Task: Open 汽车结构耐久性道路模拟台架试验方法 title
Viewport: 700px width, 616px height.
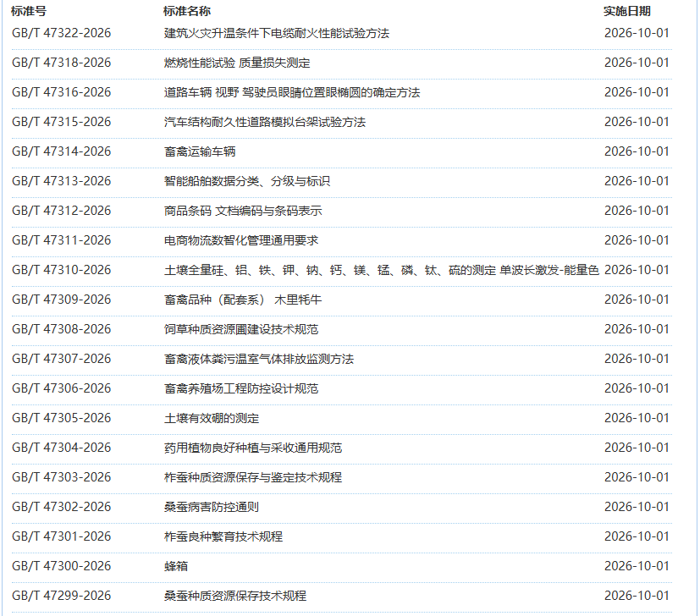Action: (265, 122)
